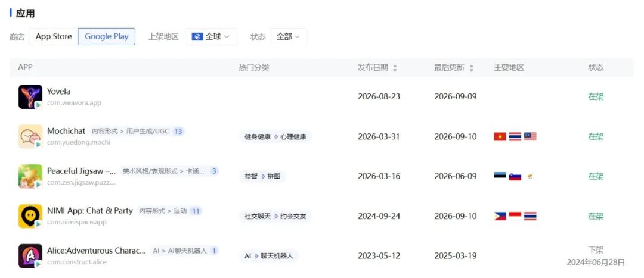
Task: Click the 主要地区 column header
Action: (x=509, y=68)
